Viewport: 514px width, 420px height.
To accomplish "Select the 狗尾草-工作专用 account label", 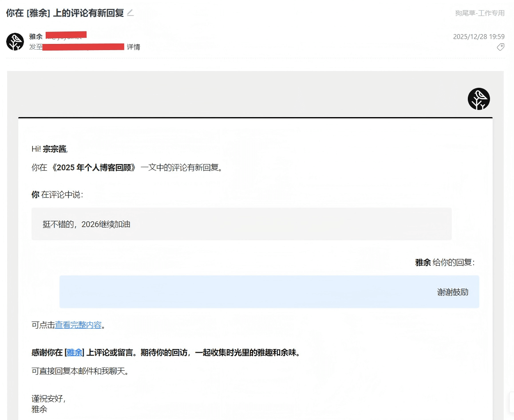I will pos(479,13).
